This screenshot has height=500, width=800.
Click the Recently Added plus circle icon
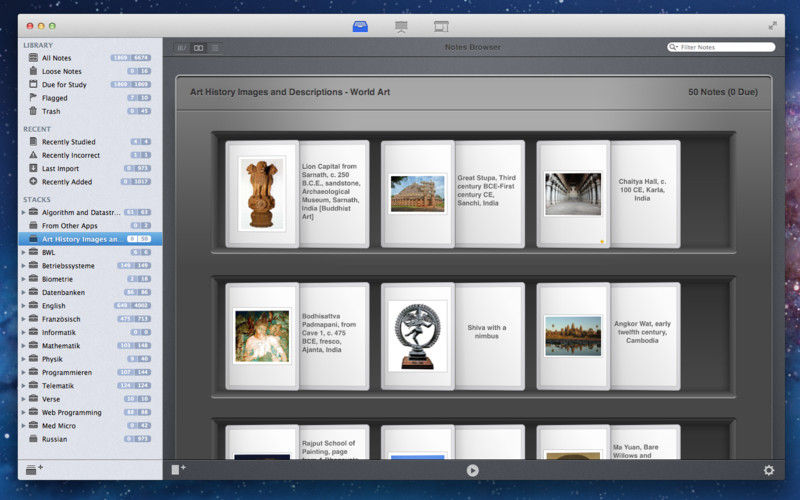click(x=33, y=181)
